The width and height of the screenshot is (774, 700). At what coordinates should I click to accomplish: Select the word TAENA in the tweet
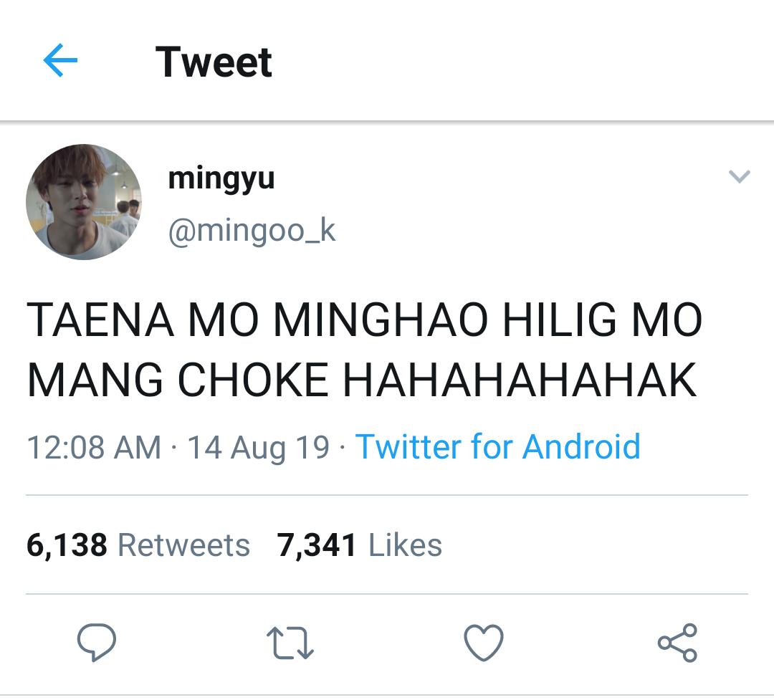tap(100, 320)
